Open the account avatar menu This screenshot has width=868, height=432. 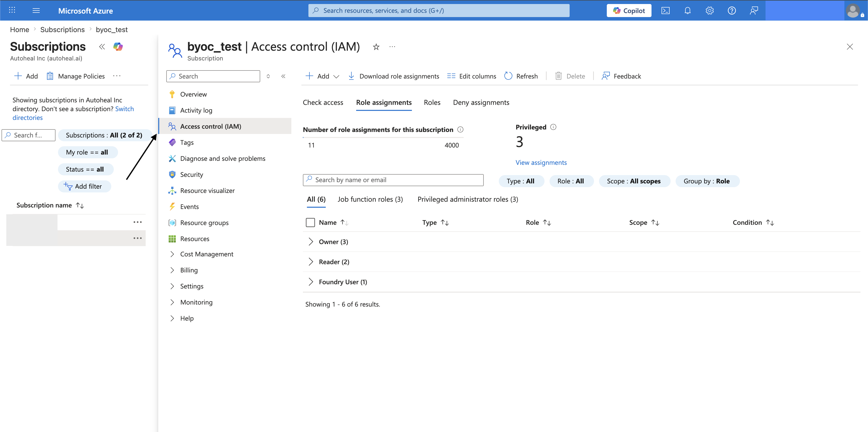(853, 11)
